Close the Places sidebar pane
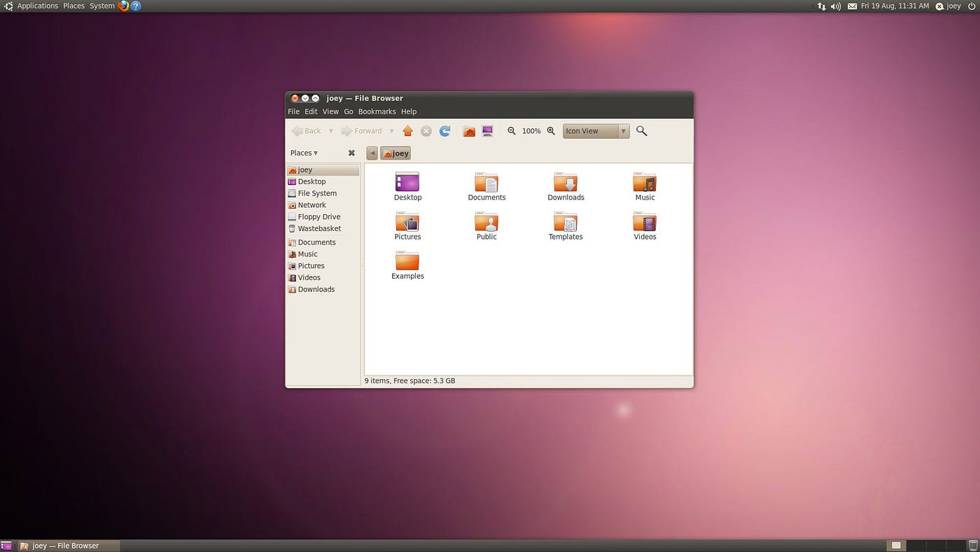 tap(351, 153)
